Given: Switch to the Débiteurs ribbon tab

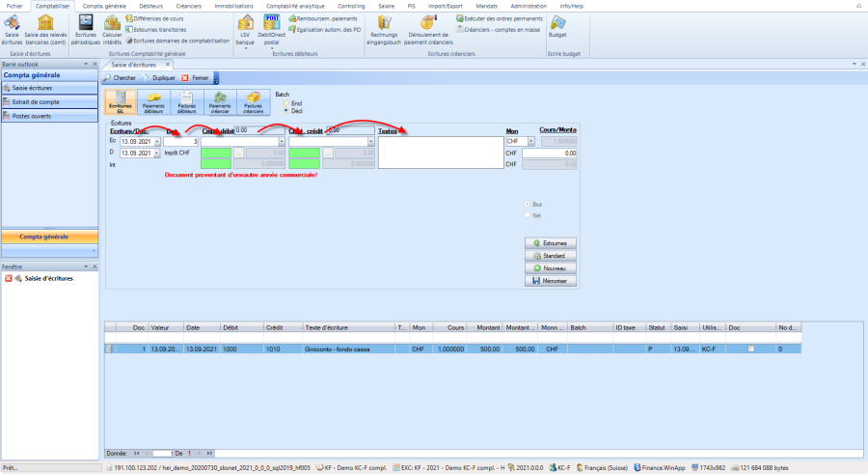Looking at the screenshot, I should (x=150, y=6).
